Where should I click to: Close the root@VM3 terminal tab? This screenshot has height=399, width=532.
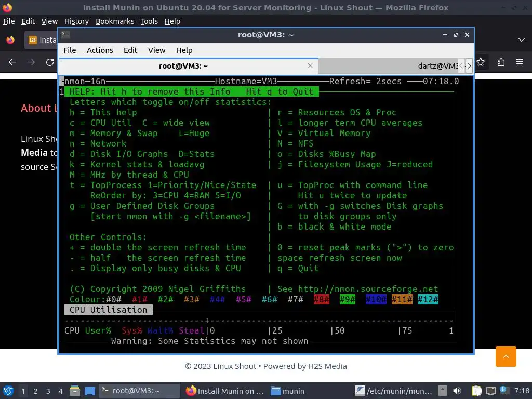tap(310, 65)
